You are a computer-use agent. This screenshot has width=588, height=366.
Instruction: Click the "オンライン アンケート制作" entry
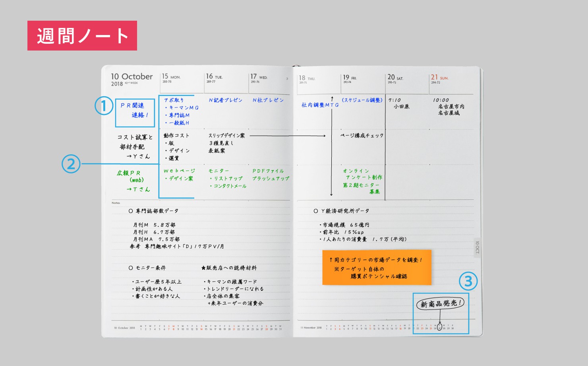363,174
